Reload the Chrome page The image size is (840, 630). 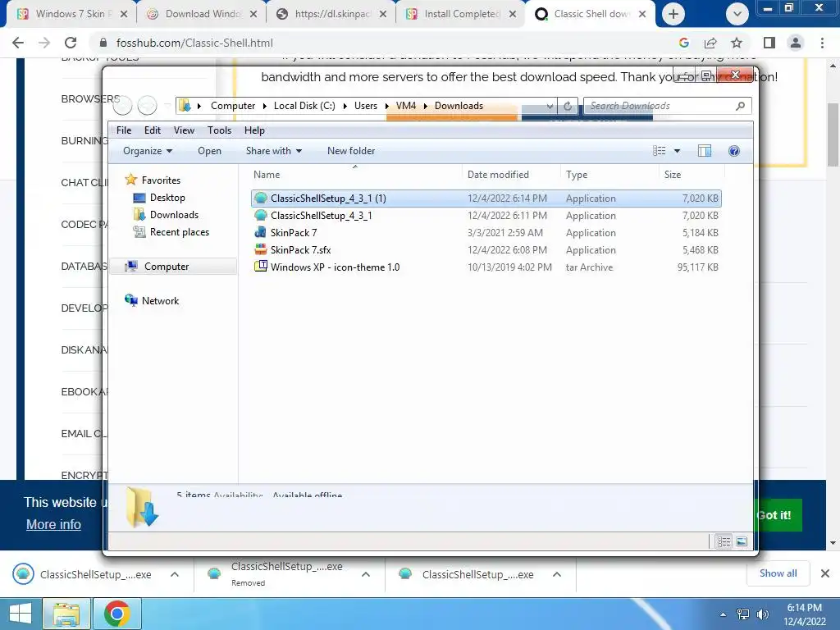pos(71,43)
